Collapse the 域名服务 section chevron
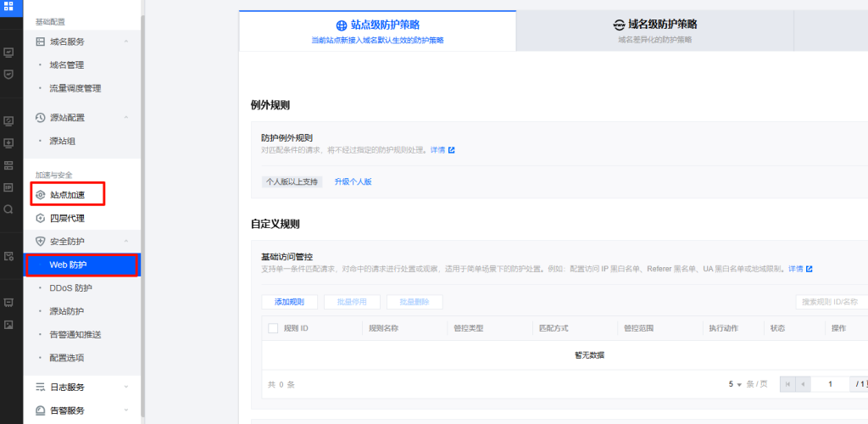Viewport: 868px width, 424px height. point(126,42)
